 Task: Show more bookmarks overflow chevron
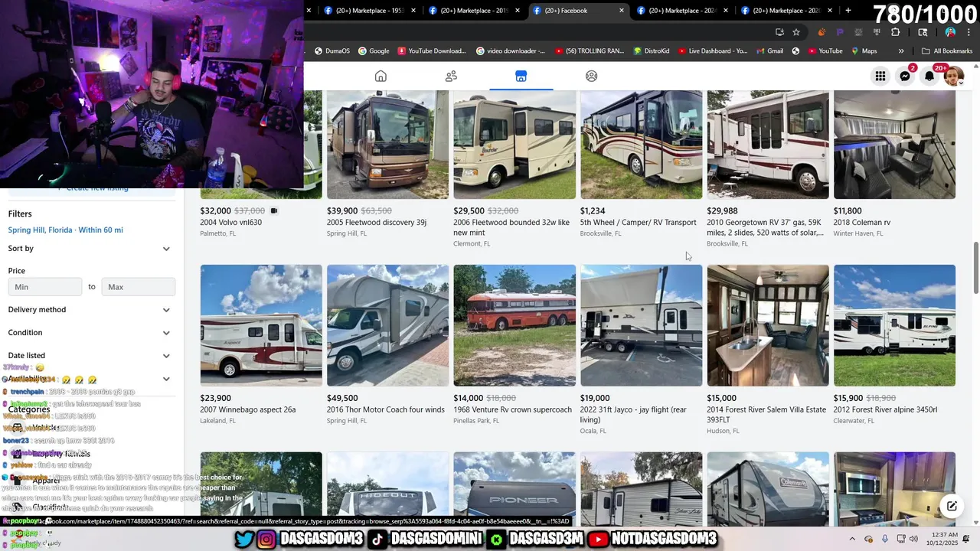coord(901,51)
